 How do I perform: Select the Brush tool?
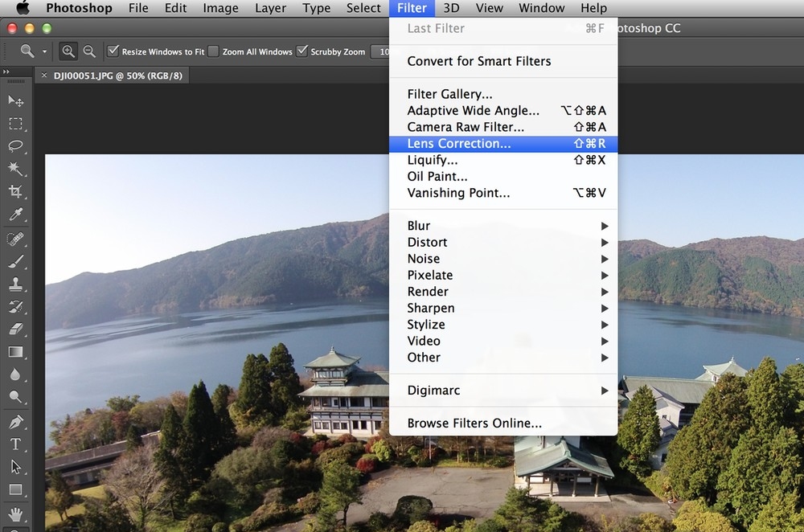coord(16,261)
